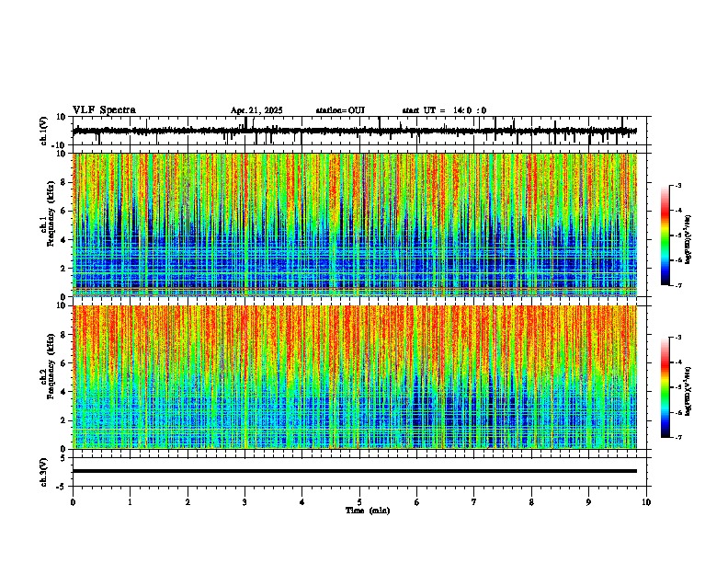
Task: Click the "Time (min)" axis title
Action: pyautogui.click(x=368, y=511)
